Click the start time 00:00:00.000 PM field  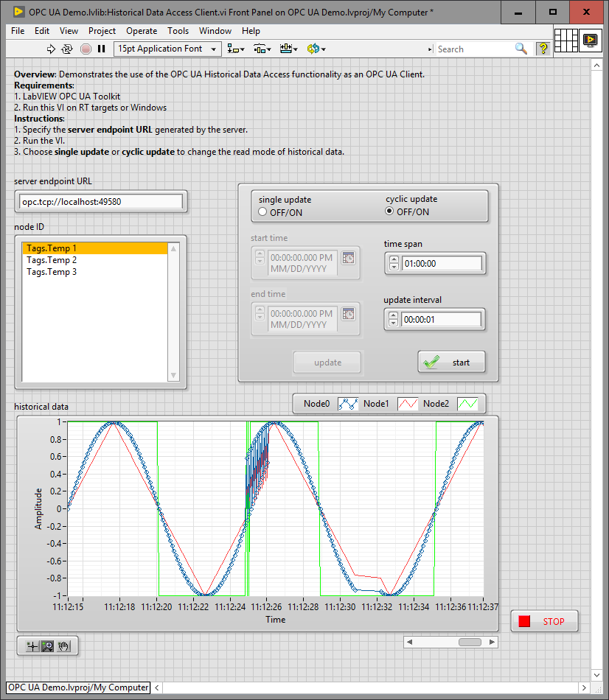tap(302, 263)
